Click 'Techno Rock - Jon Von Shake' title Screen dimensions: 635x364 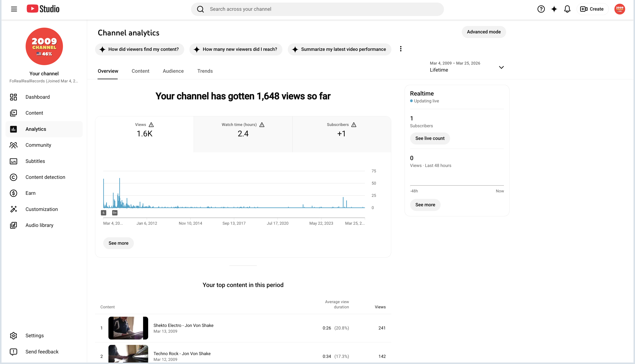182,354
